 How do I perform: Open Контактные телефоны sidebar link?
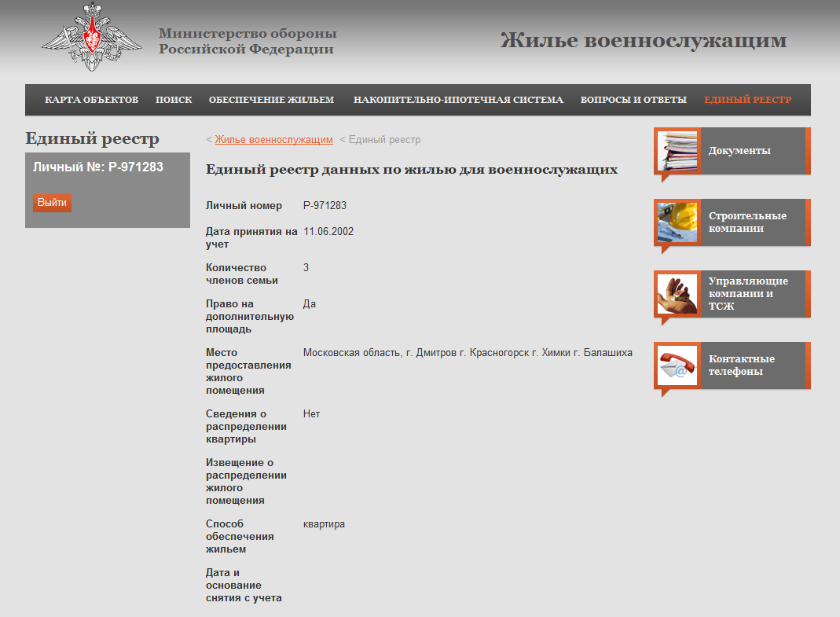pos(741,365)
